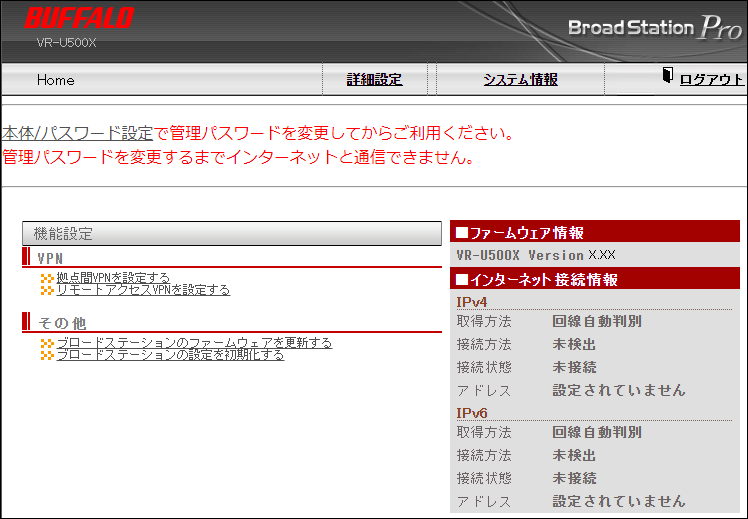Click the 機能設定 header bar

click(x=232, y=233)
